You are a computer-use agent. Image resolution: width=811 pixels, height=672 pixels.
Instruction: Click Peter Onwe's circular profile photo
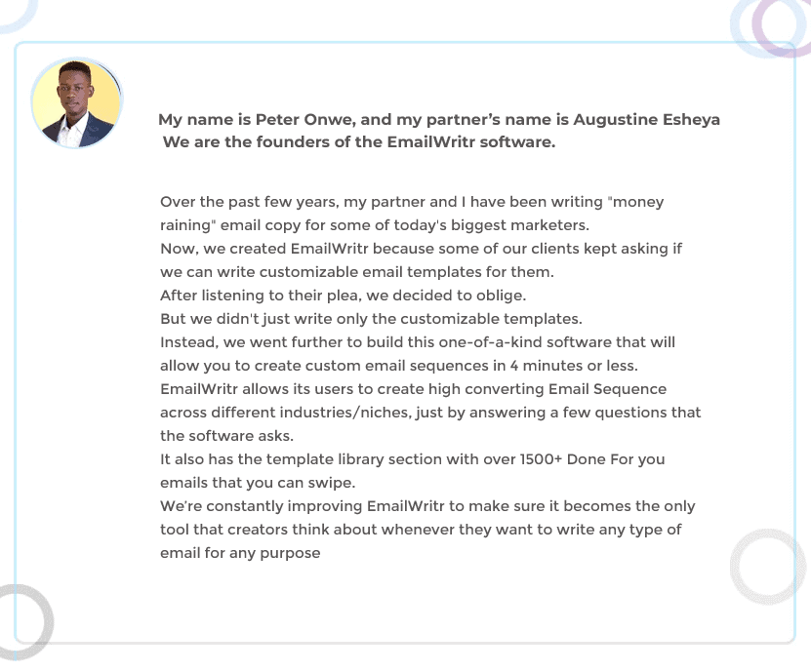(x=77, y=103)
